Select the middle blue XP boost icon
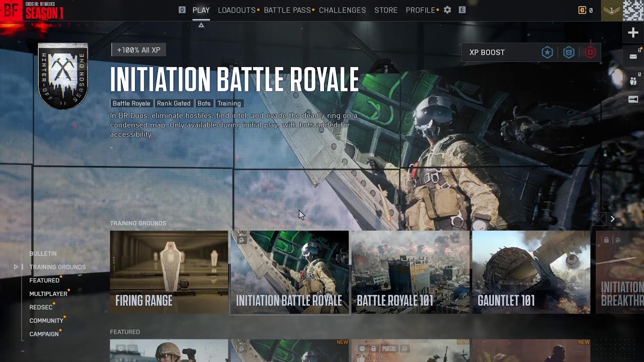This screenshot has width=644, height=362. [x=569, y=52]
